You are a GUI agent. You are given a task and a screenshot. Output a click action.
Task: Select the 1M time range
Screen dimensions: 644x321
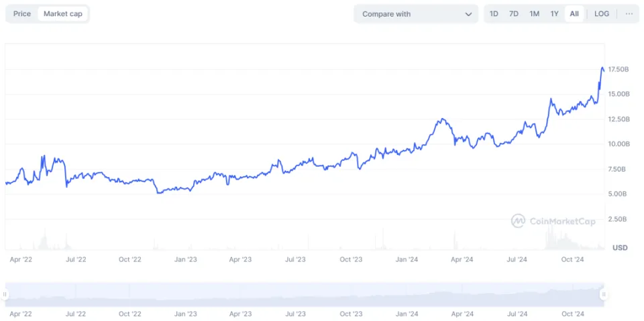click(534, 14)
